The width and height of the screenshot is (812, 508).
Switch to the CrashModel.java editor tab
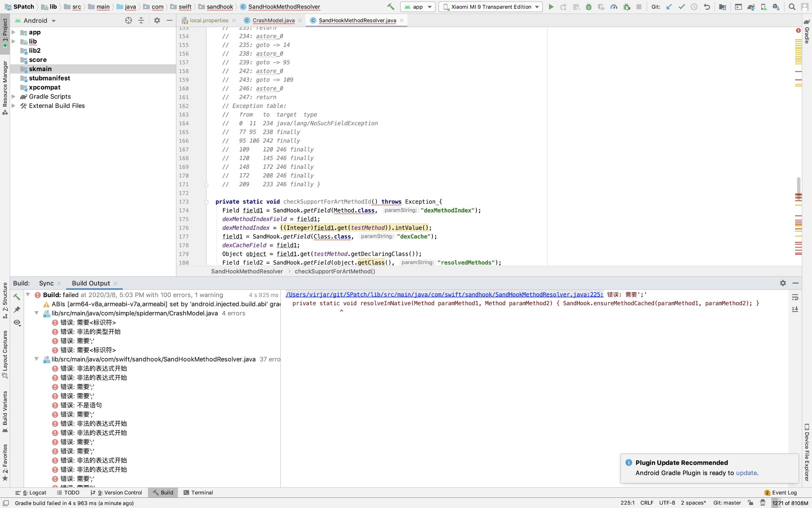tap(273, 20)
